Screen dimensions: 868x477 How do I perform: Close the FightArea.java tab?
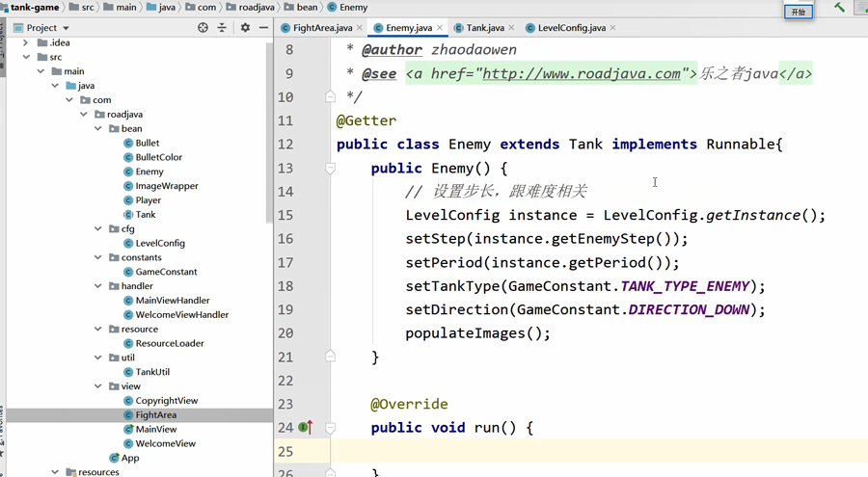[360, 28]
